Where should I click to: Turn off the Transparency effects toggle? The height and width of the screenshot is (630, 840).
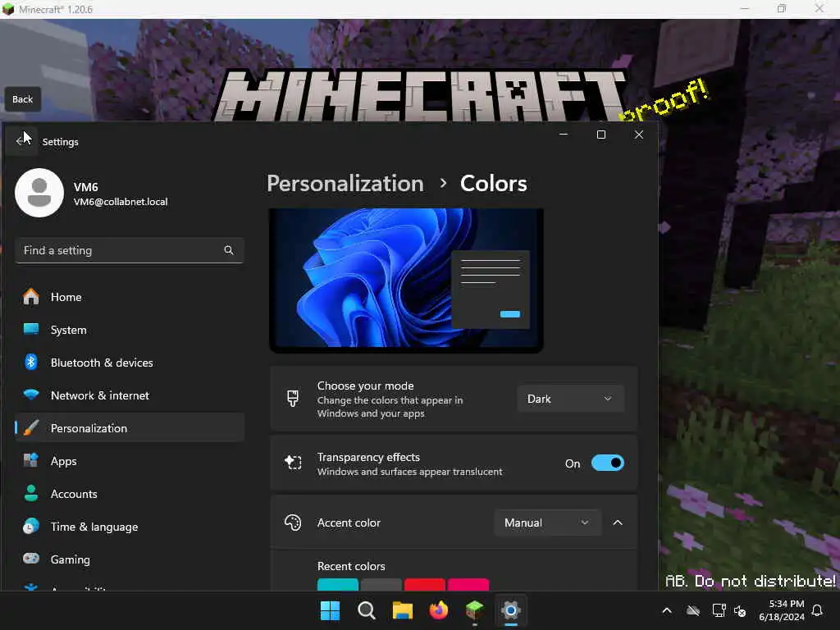click(x=608, y=463)
